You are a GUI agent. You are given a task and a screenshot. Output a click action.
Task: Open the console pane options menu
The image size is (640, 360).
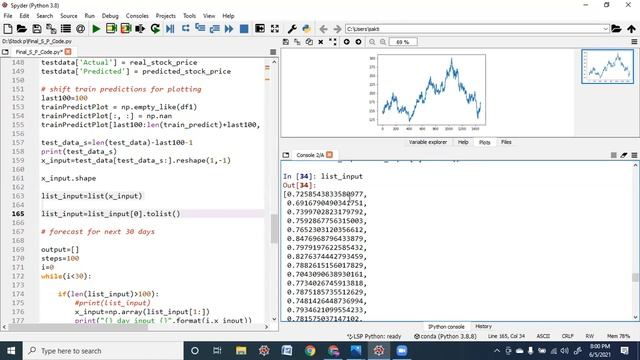coord(634,155)
